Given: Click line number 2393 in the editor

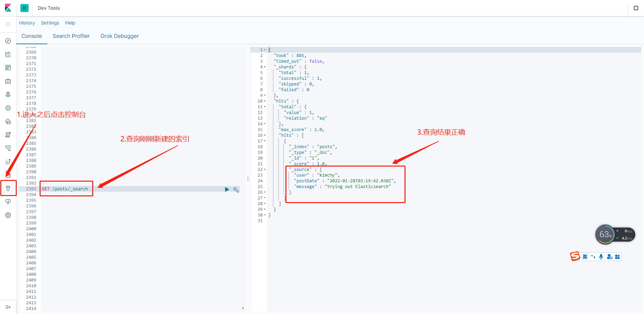Looking at the screenshot, I should pos(31,189).
